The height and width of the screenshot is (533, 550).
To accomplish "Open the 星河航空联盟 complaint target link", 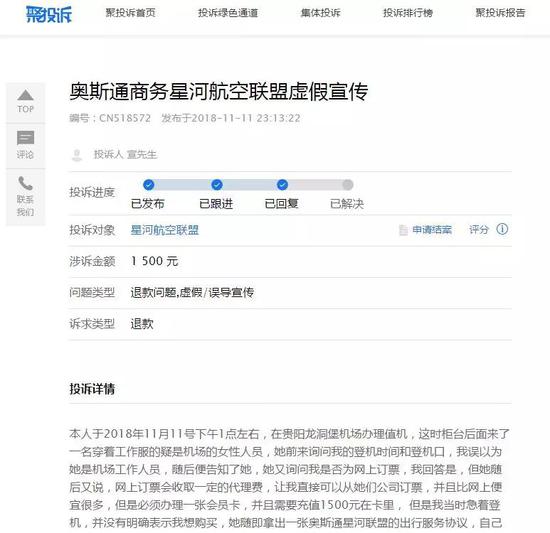I will 165,230.
